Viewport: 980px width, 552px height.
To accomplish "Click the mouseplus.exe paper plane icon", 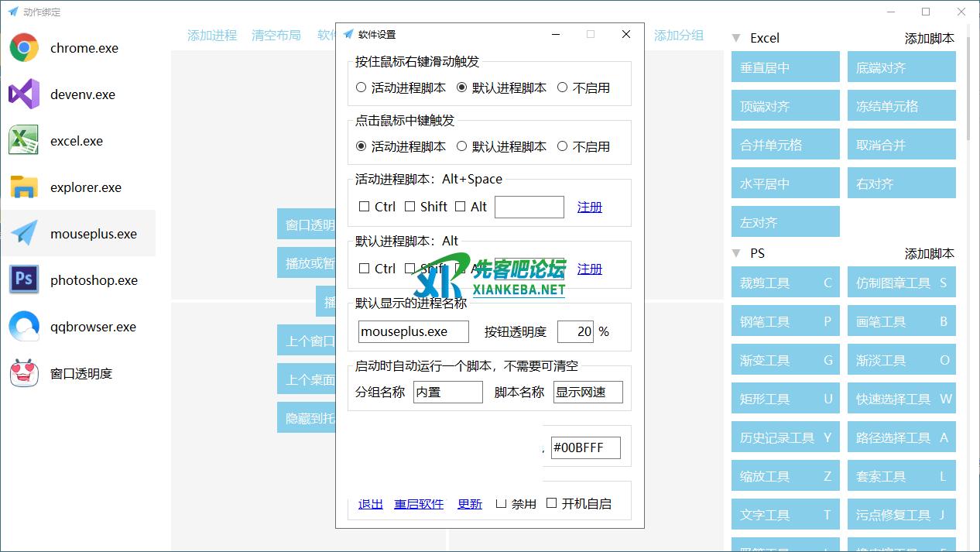I will pyautogui.click(x=24, y=234).
